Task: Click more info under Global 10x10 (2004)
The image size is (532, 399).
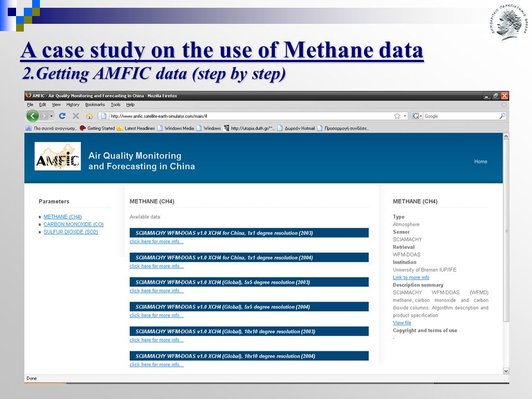Action: point(156,365)
